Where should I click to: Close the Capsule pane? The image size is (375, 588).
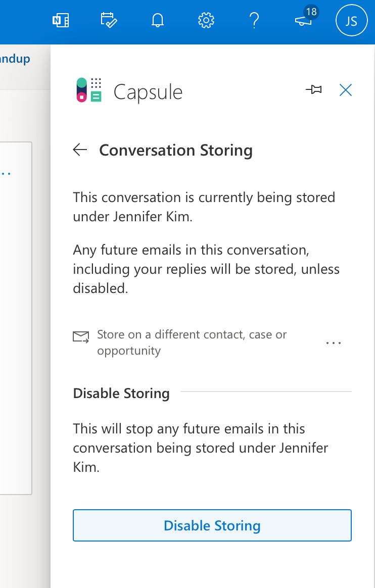click(345, 90)
